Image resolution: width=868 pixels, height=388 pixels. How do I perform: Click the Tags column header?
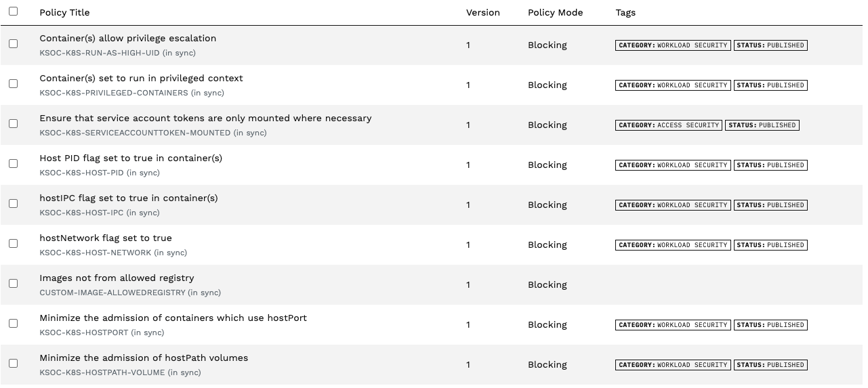pyautogui.click(x=625, y=12)
